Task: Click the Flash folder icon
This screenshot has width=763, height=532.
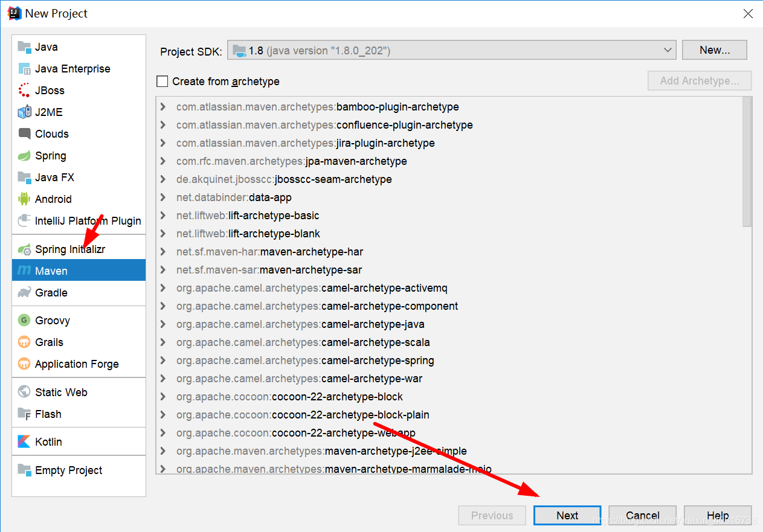Action: [x=24, y=414]
